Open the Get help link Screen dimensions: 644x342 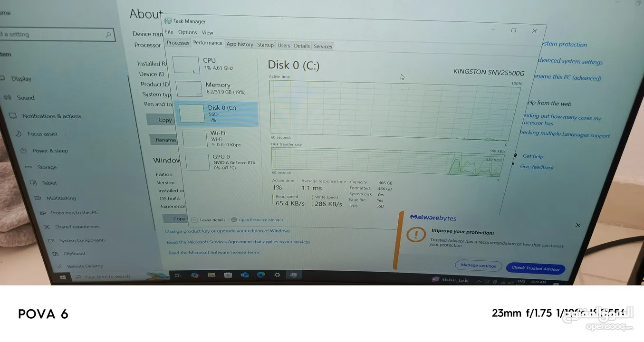533,156
